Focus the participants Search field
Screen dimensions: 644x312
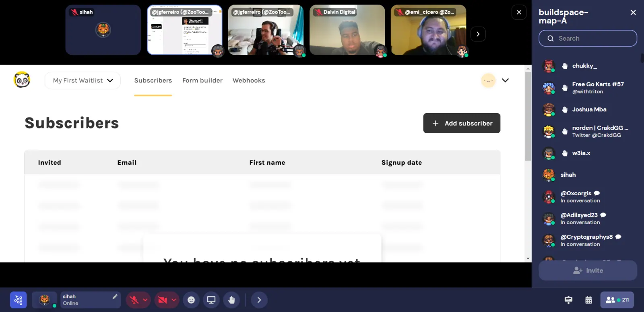point(588,38)
